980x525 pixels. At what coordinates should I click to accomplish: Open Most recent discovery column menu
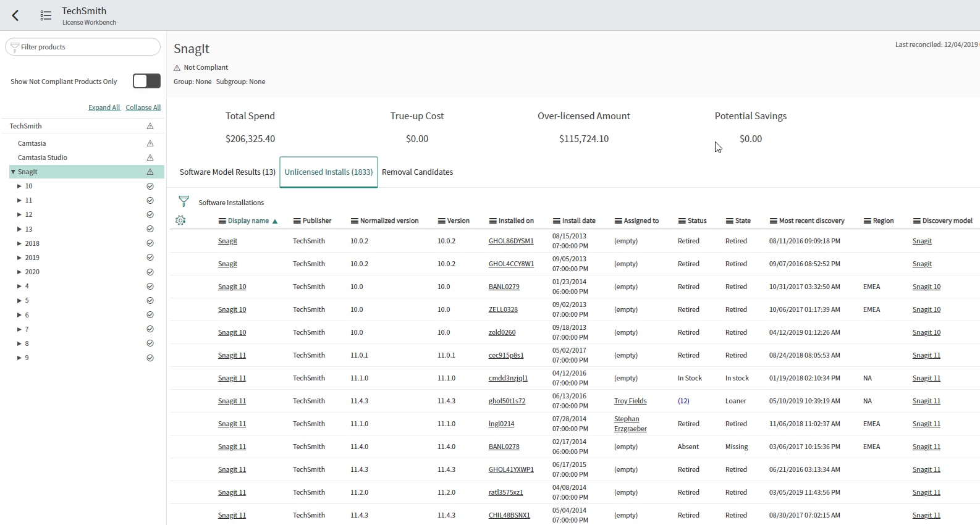click(774, 220)
